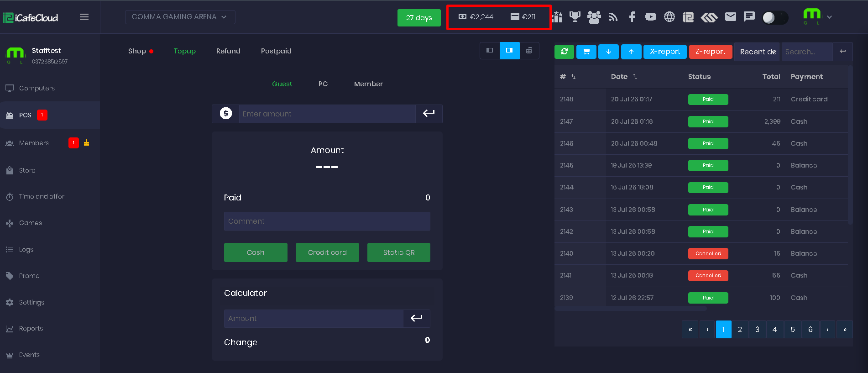Select the PC topup option

coord(323,84)
